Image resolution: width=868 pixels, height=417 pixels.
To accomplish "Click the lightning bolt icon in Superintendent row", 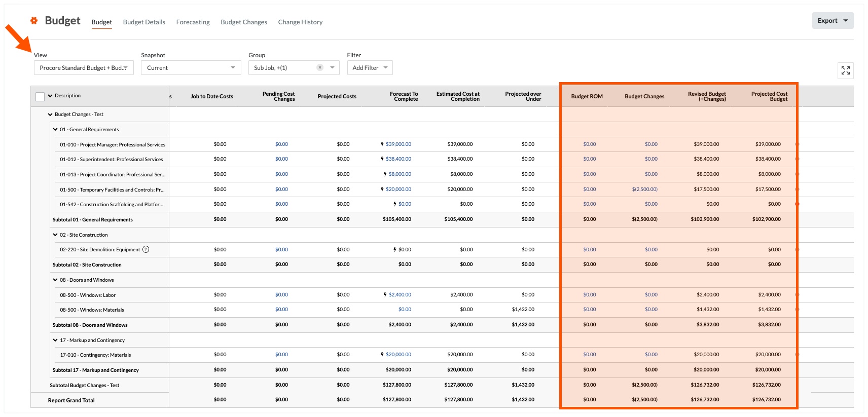I will (382, 159).
